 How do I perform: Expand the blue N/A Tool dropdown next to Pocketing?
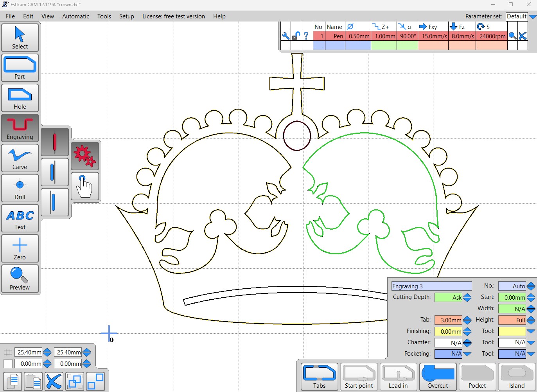point(531,354)
